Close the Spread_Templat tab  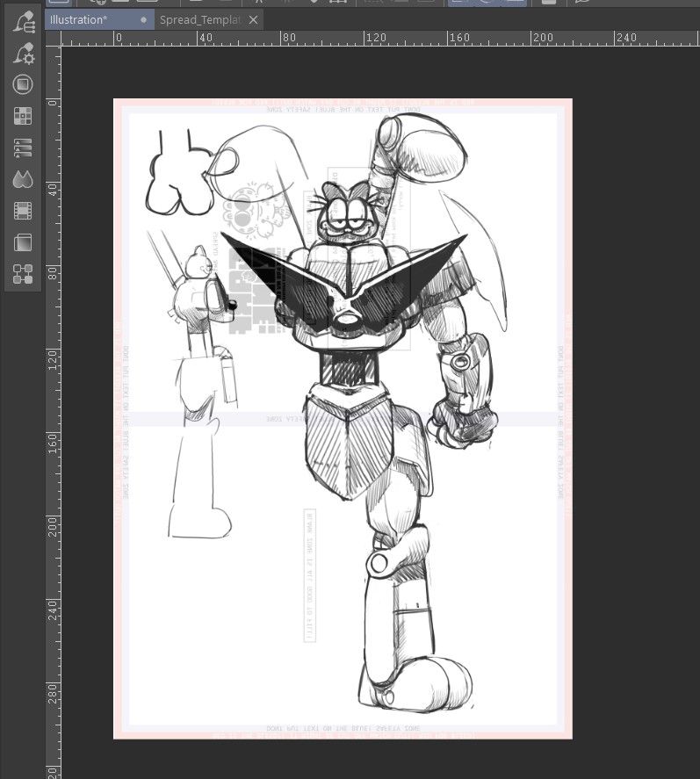coord(253,20)
